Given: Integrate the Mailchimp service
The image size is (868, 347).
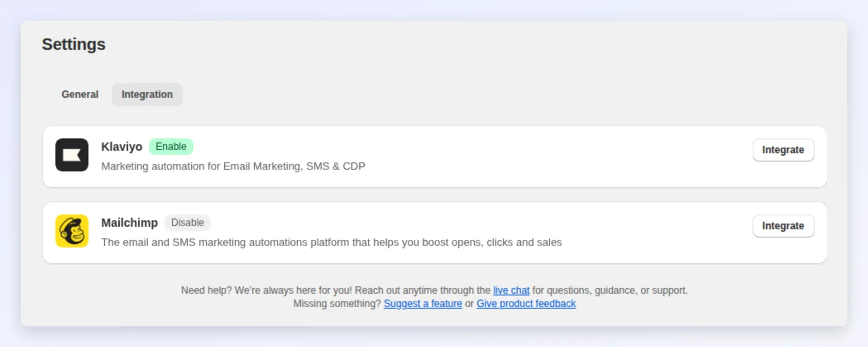Looking at the screenshot, I should 783,226.
